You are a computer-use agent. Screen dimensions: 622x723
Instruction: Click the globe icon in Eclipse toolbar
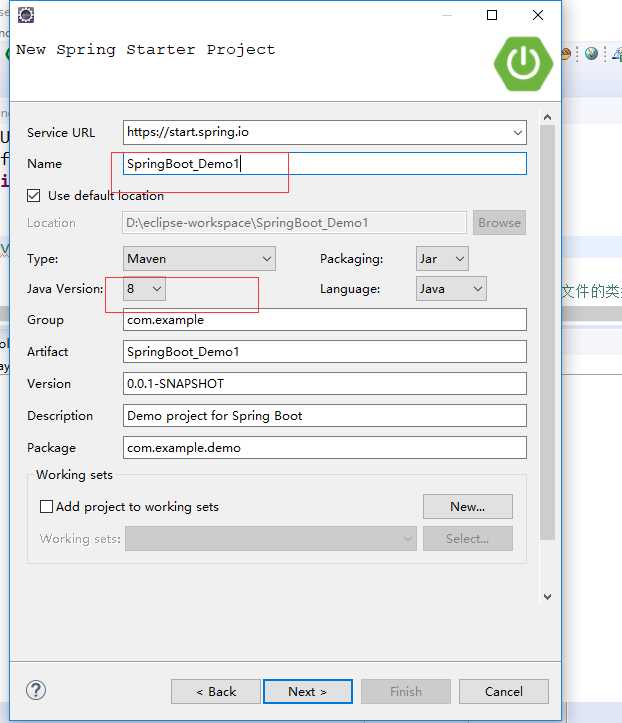[x=592, y=54]
